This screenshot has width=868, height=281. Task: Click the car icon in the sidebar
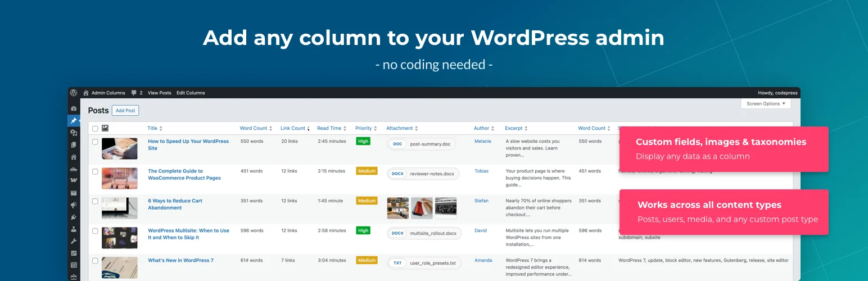pyautogui.click(x=74, y=169)
